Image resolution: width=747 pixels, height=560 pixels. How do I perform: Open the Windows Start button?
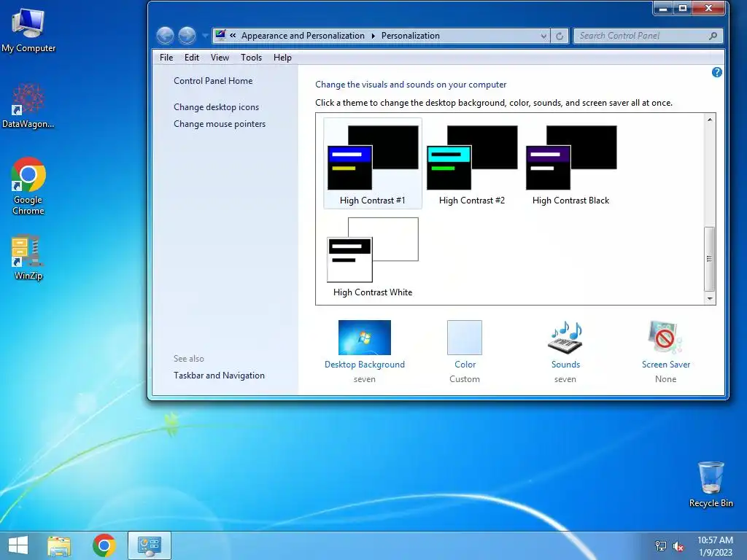pos(18,545)
